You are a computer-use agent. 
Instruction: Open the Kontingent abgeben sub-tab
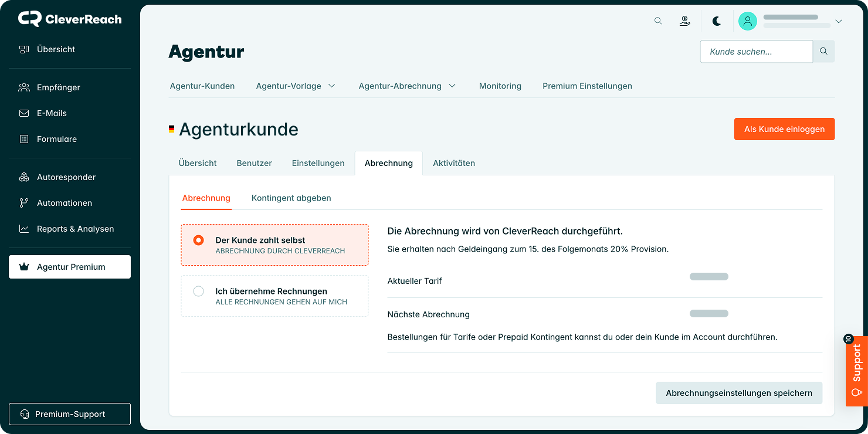point(291,198)
